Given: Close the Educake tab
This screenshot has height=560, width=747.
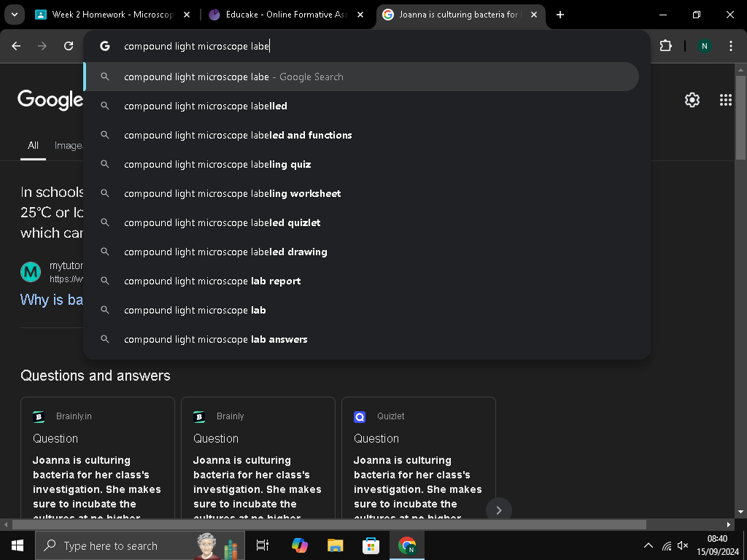Looking at the screenshot, I should pos(360,15).
